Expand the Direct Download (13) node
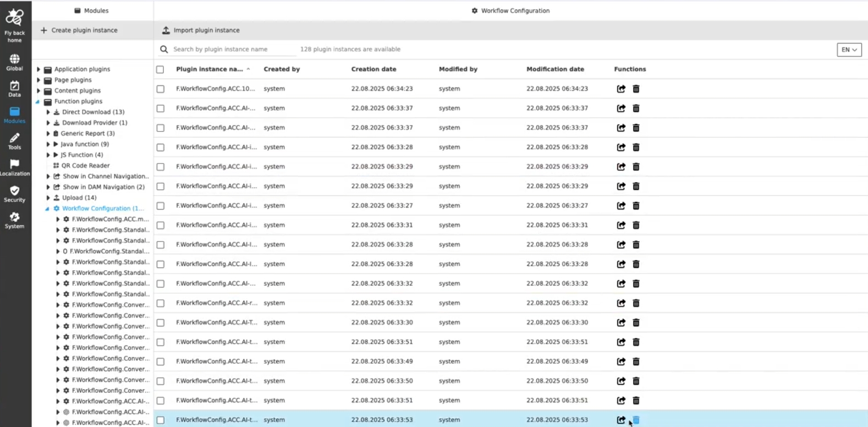 48,112
